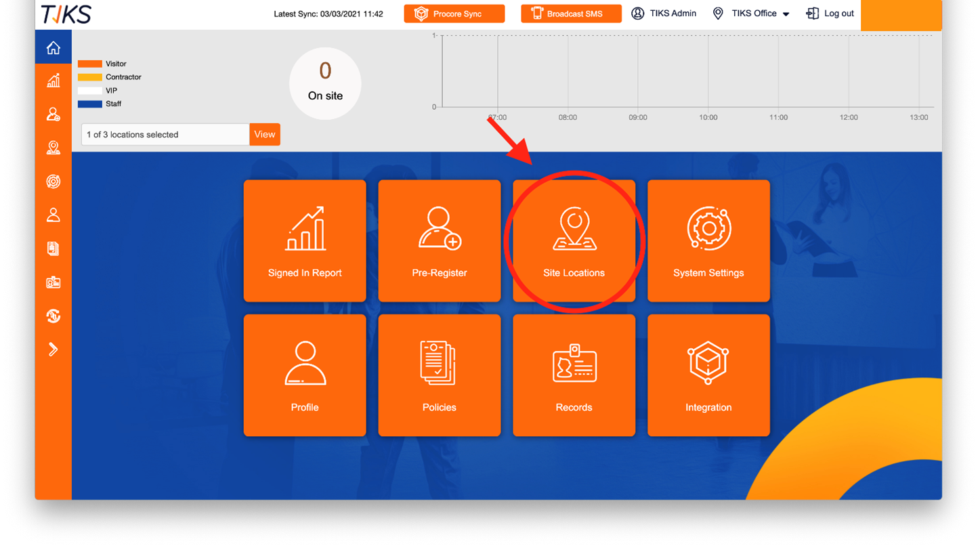
Task: Click the Staff legend entry below VIP
Action: point(104,103)
